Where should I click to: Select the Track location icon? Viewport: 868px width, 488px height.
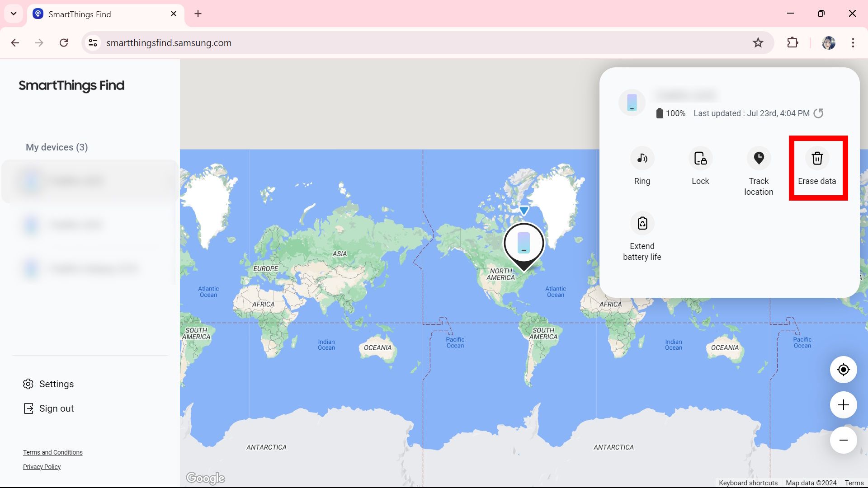758,157
